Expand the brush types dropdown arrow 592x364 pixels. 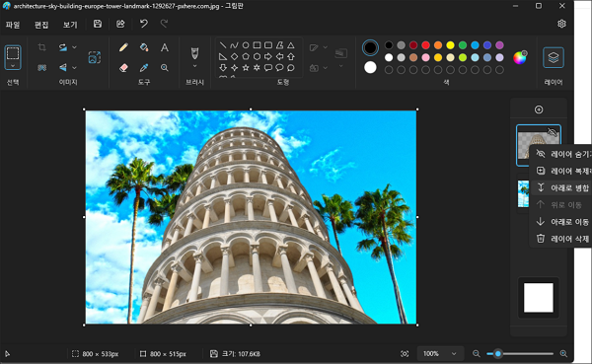click(x=194, y=66)
